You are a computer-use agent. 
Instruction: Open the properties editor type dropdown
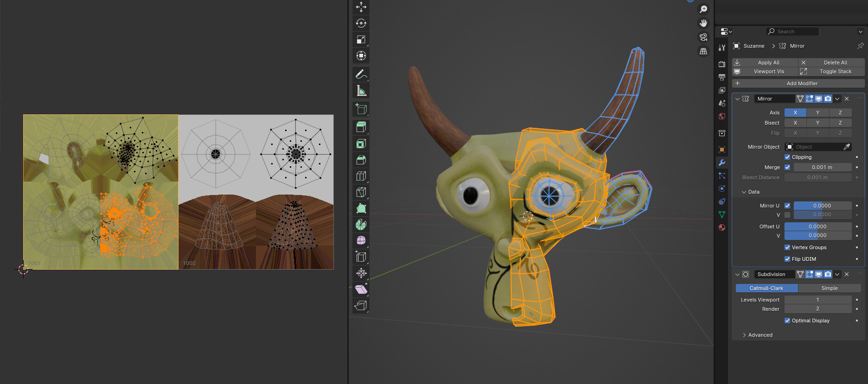pyautogui.click(x=726, y=31)
